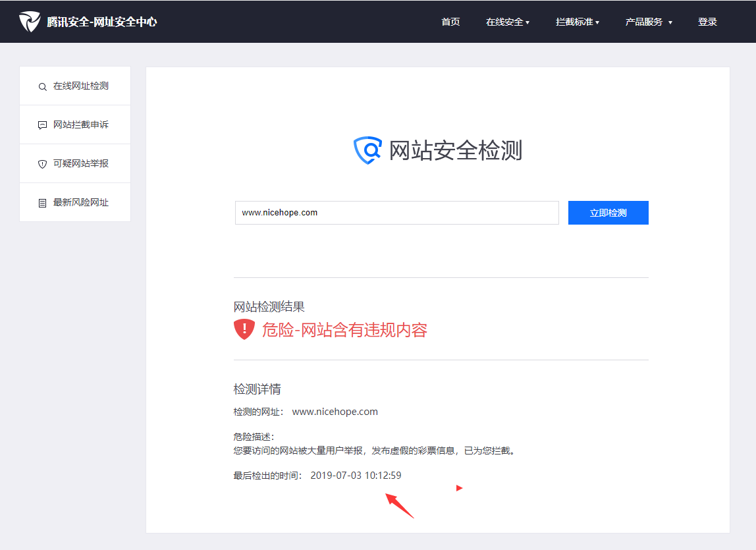Screen dimensions: 756x550
Task: Expand the 产品服务 dropdown menu
Action: click(x=649, y=22)
